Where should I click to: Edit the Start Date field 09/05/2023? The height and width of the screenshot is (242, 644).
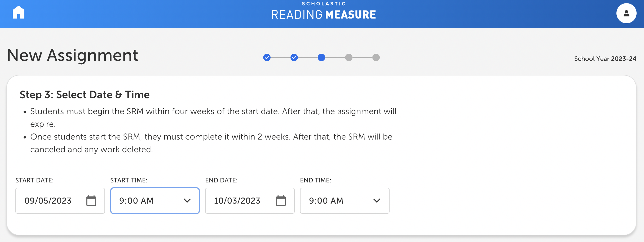60,201
